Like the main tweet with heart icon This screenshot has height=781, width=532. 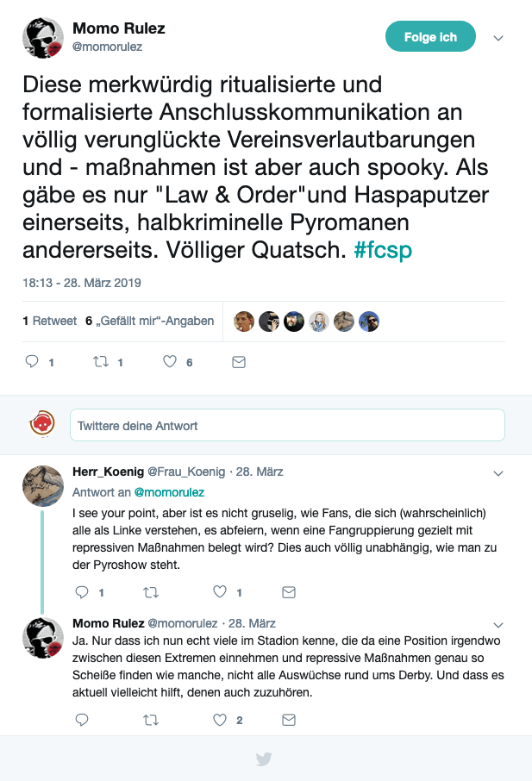(x=170, y=362)
